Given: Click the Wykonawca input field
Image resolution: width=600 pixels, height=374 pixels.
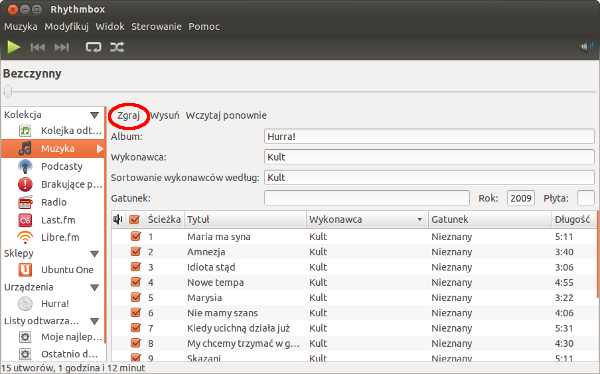Looking at the screenshot, I should click(429, 157).
